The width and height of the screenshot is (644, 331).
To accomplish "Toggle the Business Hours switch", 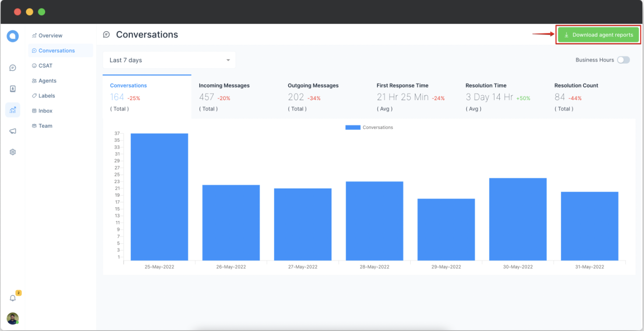I will tap(623, 60).
